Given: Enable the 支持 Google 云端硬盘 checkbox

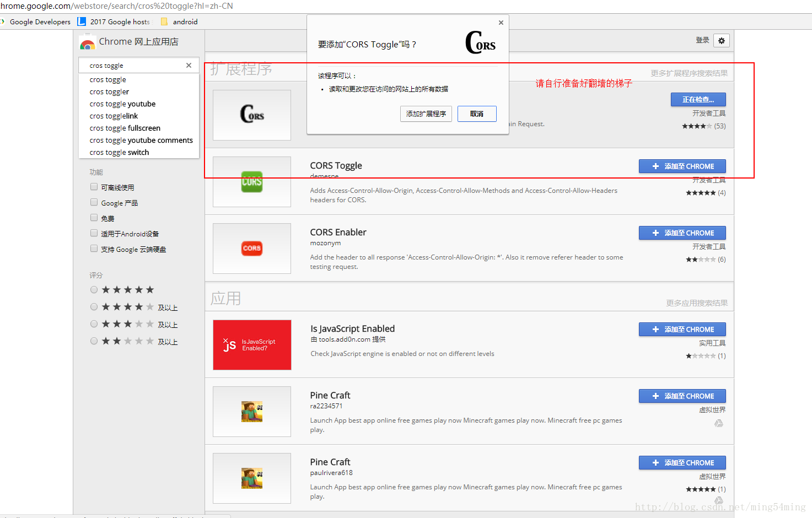Looking at the screenshot, I should click(94, 249).
